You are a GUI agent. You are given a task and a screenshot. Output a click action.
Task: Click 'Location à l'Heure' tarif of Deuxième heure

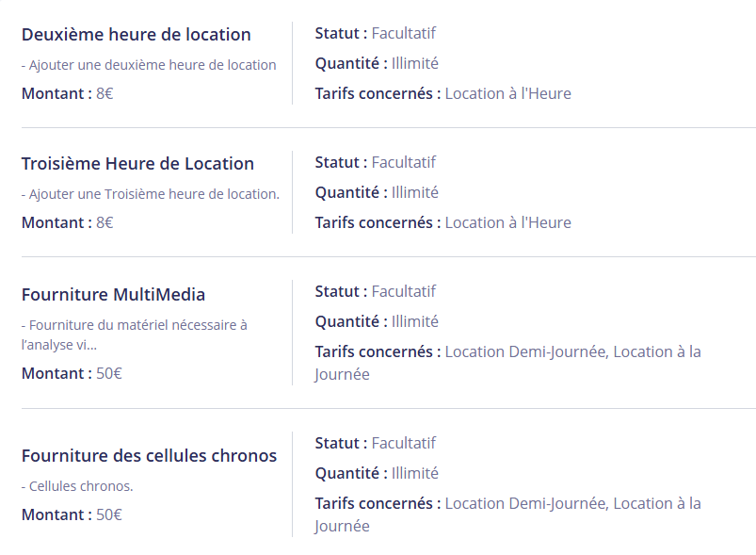click(x=507, y=93)
